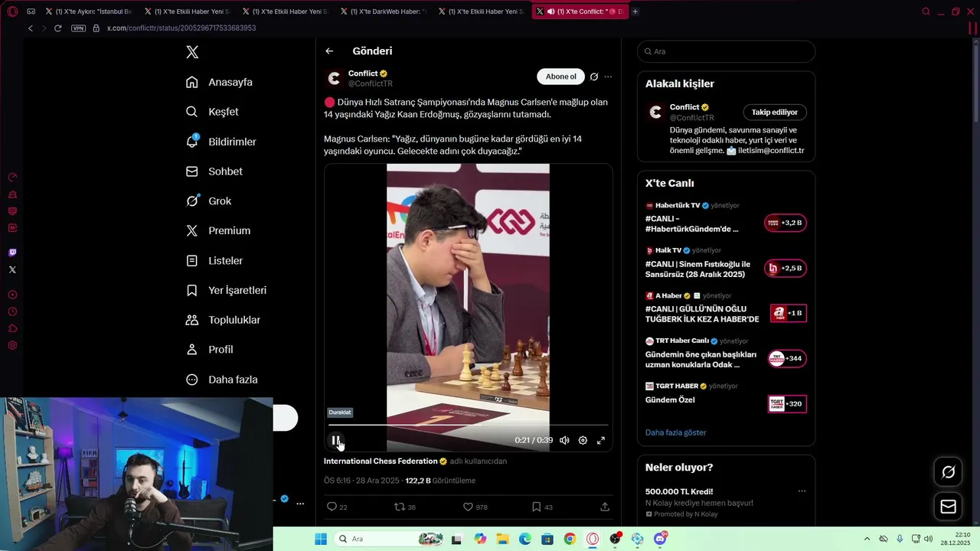The height and width of the screenshot is (551, 980).
Task: Open Yer İşaretleri bookmarks
Action: click(227, 290)
